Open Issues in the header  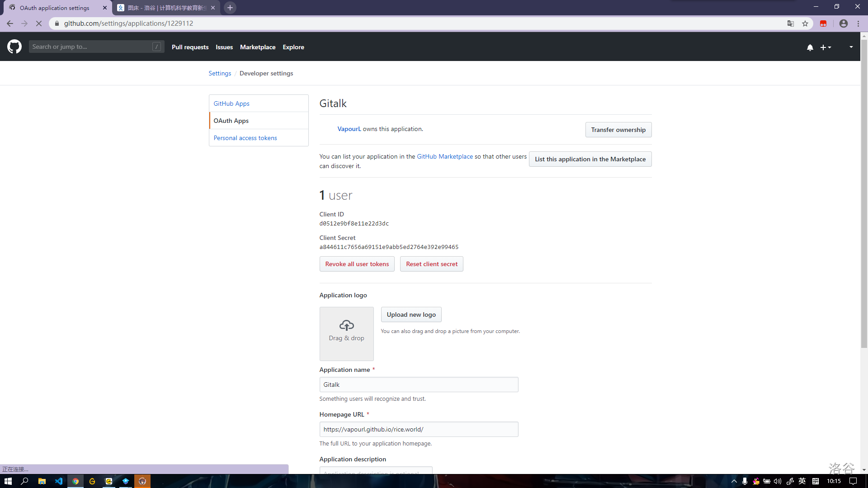click(224, 47)
